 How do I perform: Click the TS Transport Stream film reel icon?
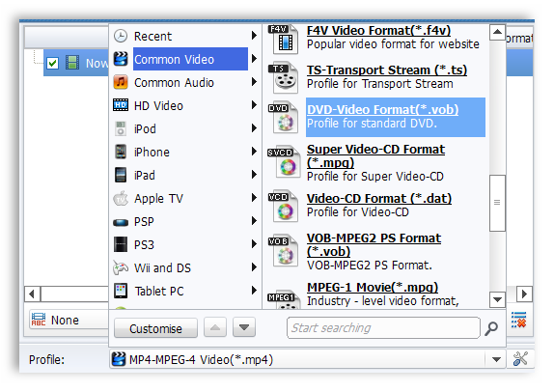click(x=283, y=78)
